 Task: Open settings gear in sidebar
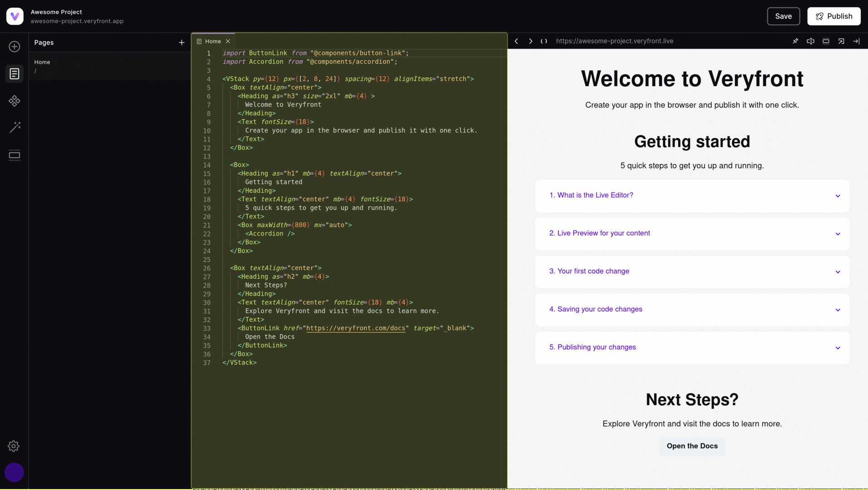(14, 446)
